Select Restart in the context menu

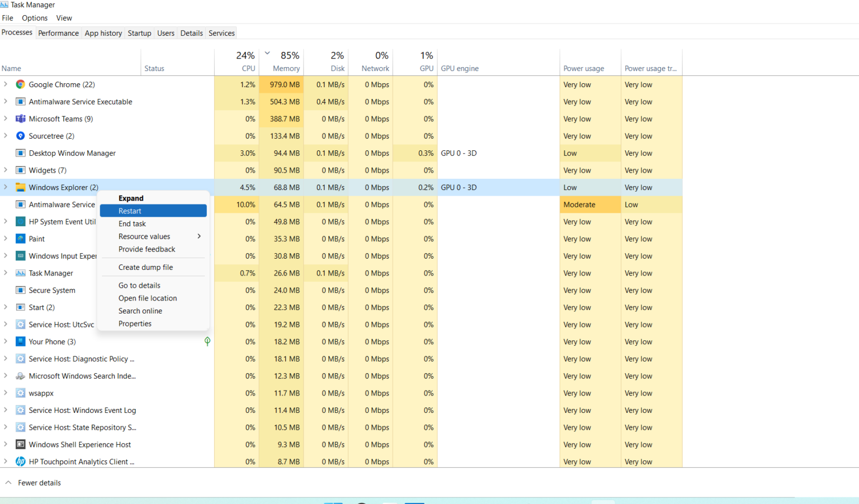click(130, 211)
